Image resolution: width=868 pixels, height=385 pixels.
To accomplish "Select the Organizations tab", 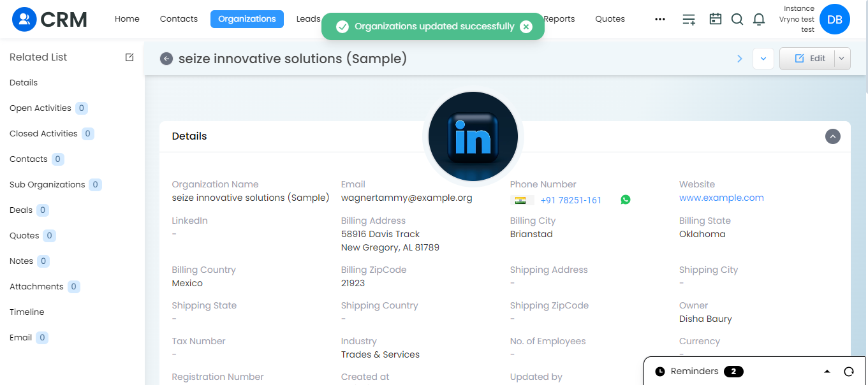I will 247,19.
